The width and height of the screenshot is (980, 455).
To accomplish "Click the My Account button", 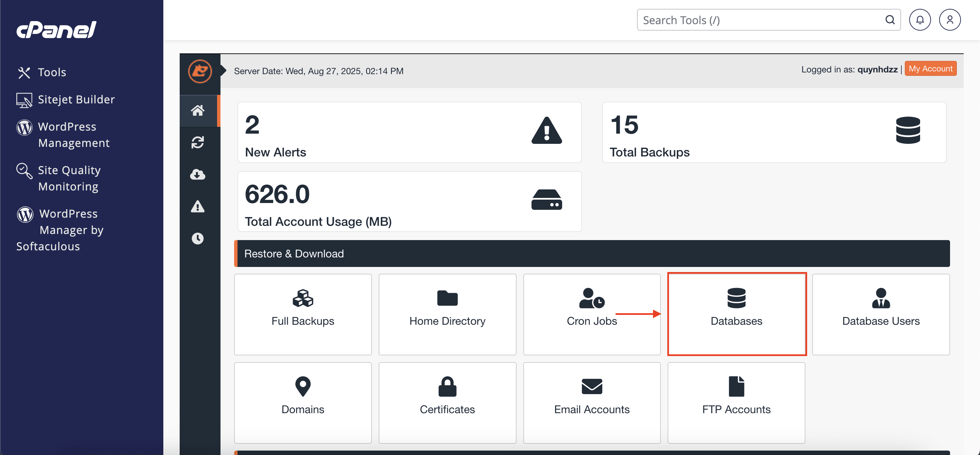I will click(930, 69).
